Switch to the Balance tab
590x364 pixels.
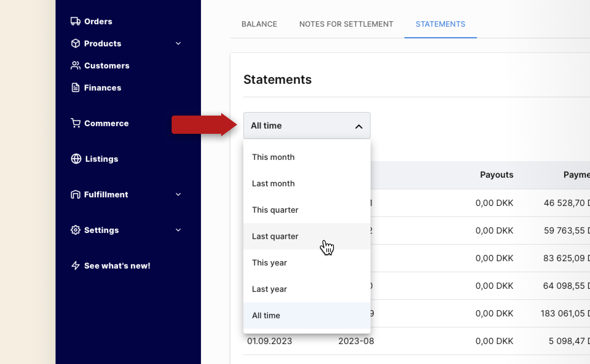[x=259, y=24]
